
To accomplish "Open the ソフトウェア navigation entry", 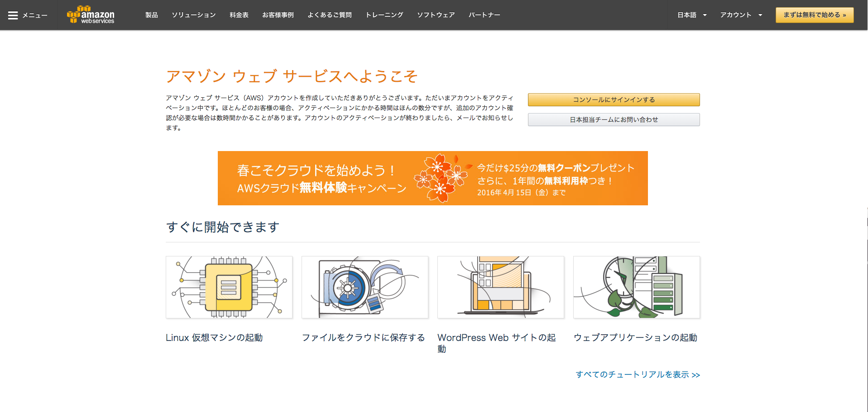I will click(436, 14).
